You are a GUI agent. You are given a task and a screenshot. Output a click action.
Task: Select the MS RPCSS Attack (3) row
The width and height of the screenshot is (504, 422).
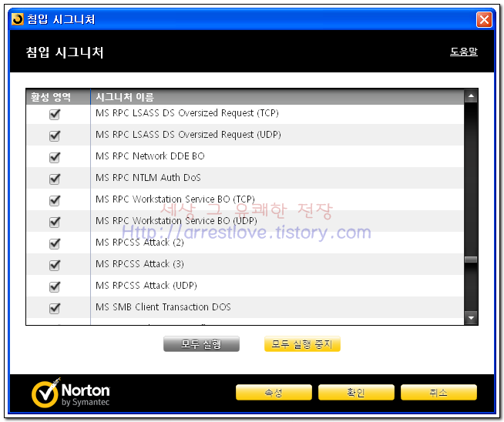pyautogui.click(x=245, y=264)
